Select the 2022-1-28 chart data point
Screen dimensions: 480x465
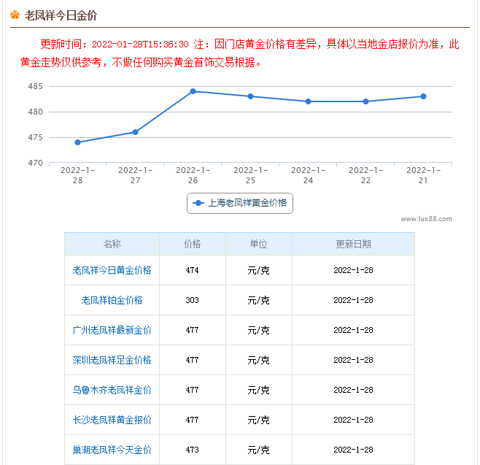[78, 142]
